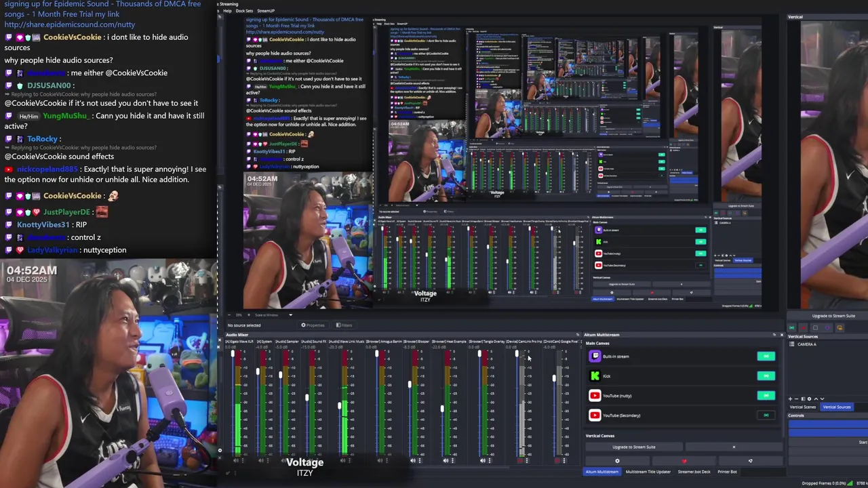Click the Twitch icon beside Built-in stream
The image size is (868, 488).
(595, 356)
